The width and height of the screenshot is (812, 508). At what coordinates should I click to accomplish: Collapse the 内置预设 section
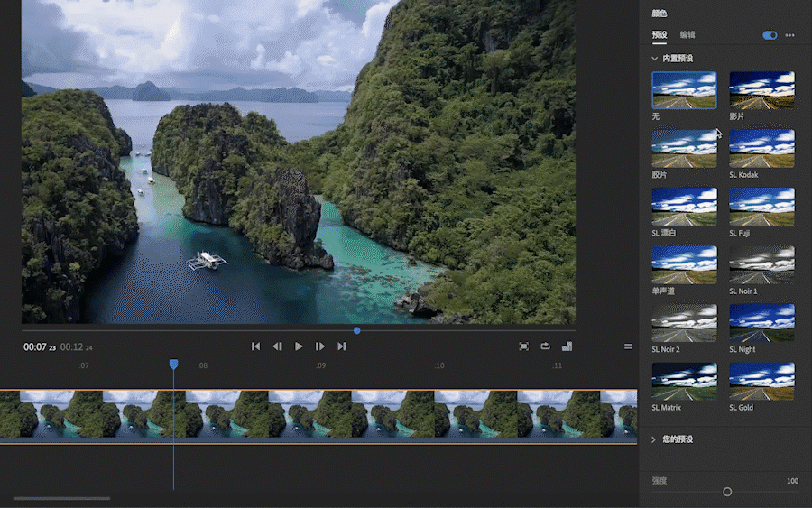point(656,58)
